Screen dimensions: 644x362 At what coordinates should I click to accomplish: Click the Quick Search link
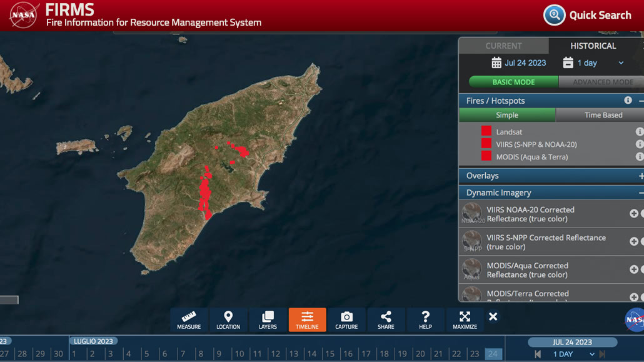[600, 15]
